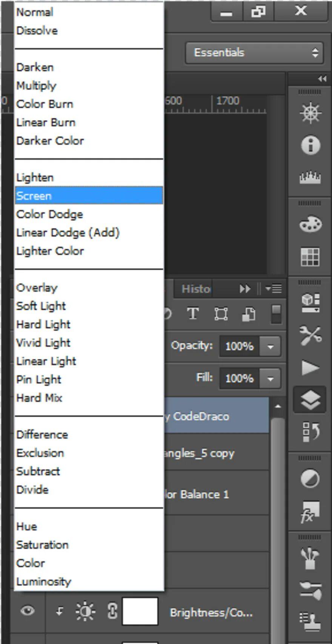Screen dimensions: 332x644
Task: Open the Swatches grid panel icon
Action: (x=310, y=257)
